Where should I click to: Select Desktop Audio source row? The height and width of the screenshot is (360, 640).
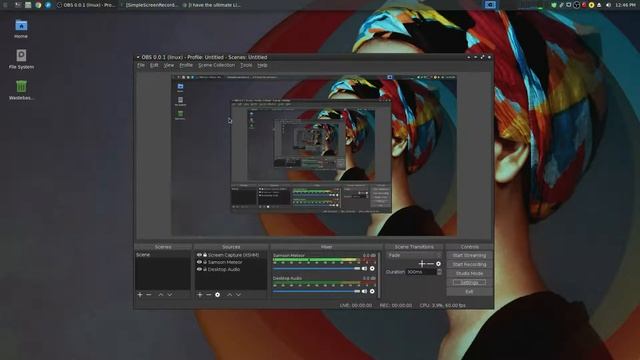(231, 269)
